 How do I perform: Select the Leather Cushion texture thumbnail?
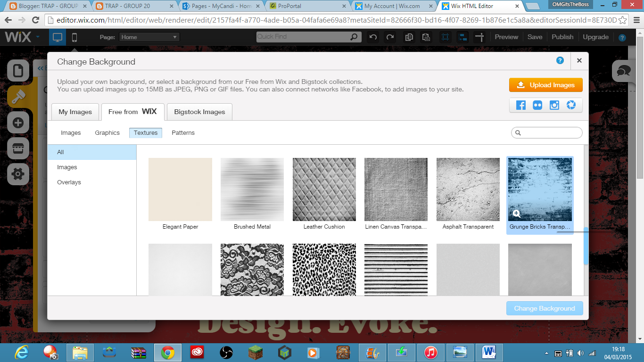pos(324,189)
